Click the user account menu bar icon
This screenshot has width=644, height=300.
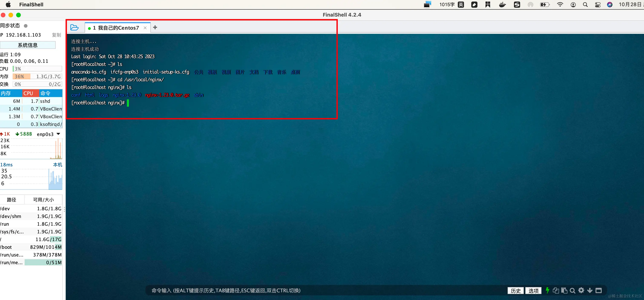coord(573,4)
